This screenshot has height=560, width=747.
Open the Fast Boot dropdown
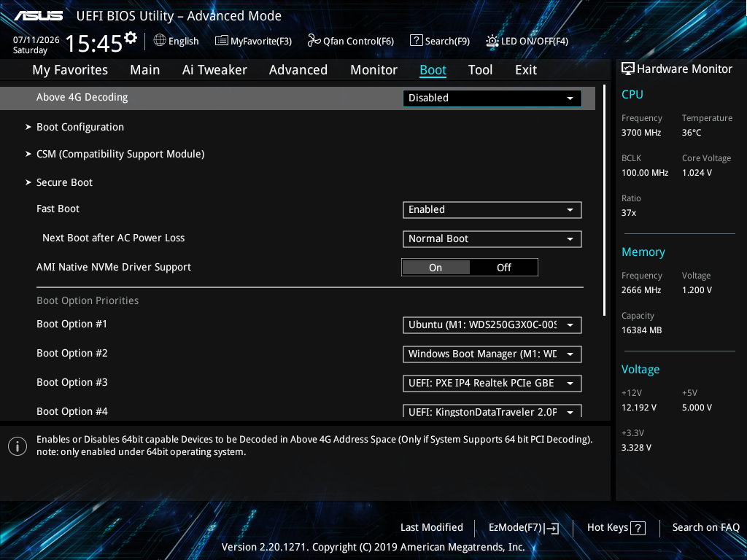point(492,210)
